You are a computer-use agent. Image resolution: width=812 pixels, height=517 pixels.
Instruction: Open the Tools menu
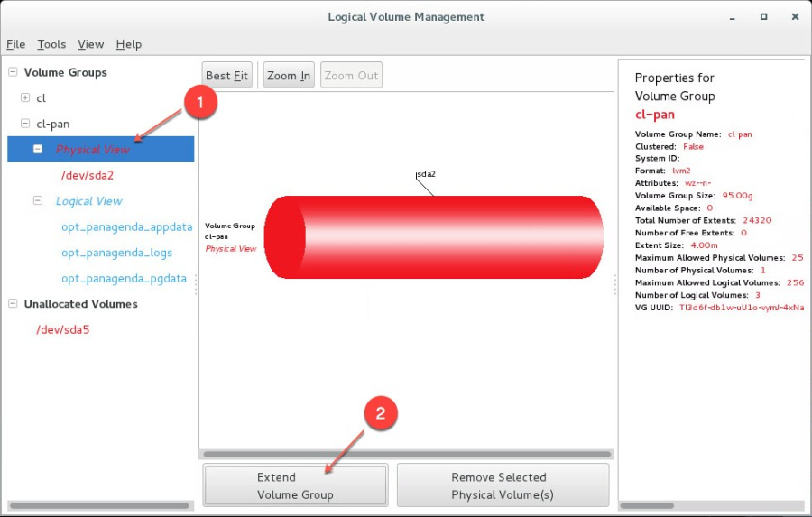click(x=51, y=44)
